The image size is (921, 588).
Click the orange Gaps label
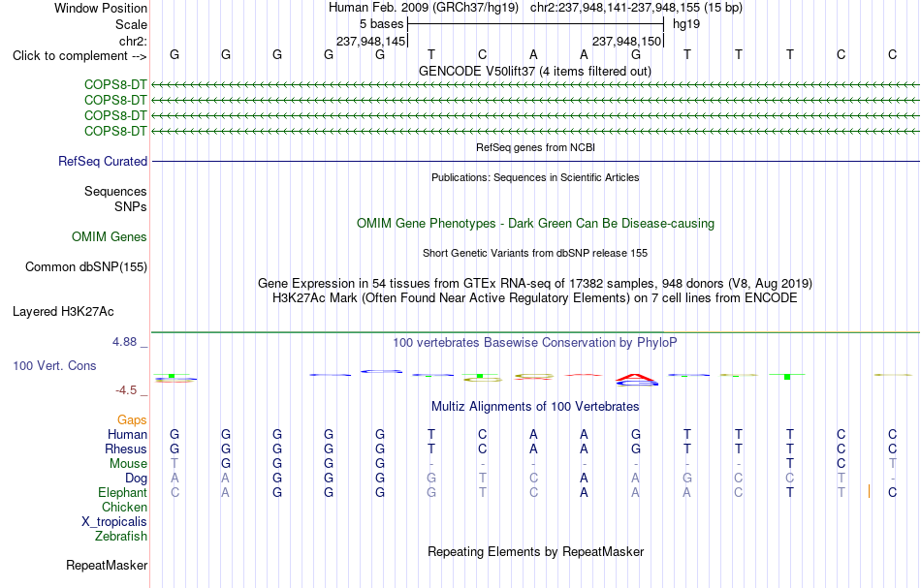pos(132,419)
